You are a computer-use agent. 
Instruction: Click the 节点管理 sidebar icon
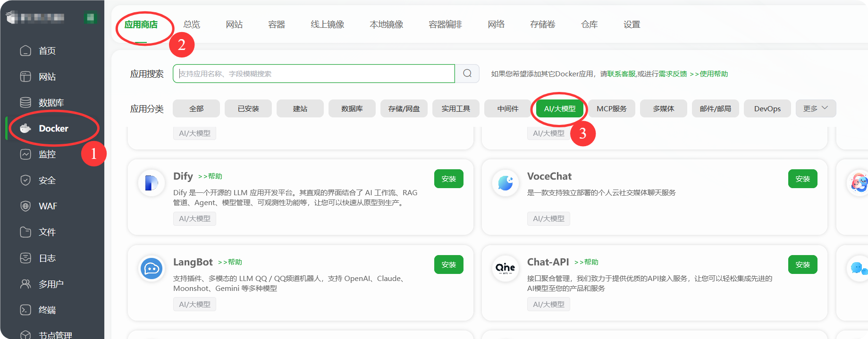pos(25,335)
